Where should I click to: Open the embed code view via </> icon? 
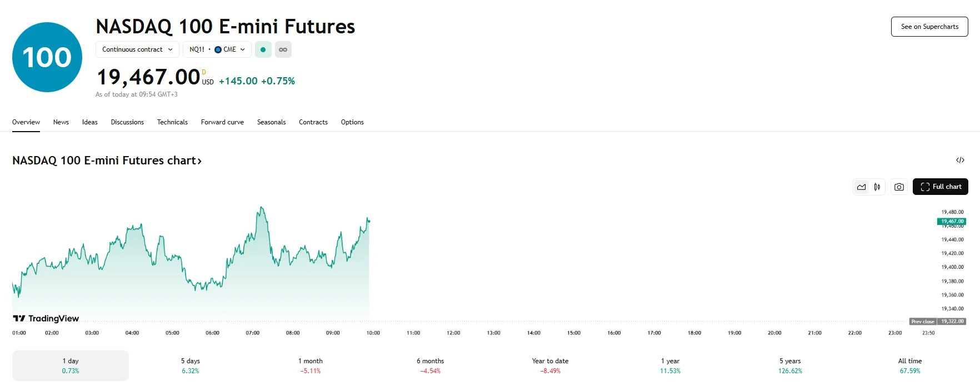(x=961, y=160)
